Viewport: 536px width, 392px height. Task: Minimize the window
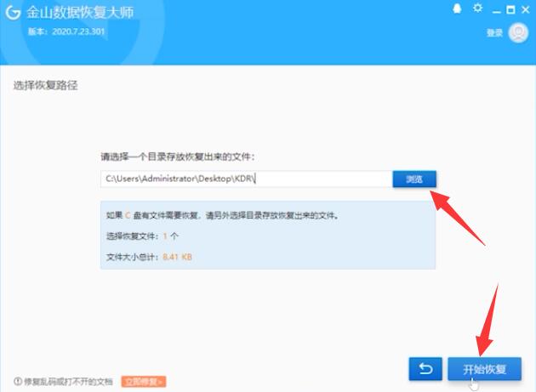pyautogui.click(x=497, y=10)
